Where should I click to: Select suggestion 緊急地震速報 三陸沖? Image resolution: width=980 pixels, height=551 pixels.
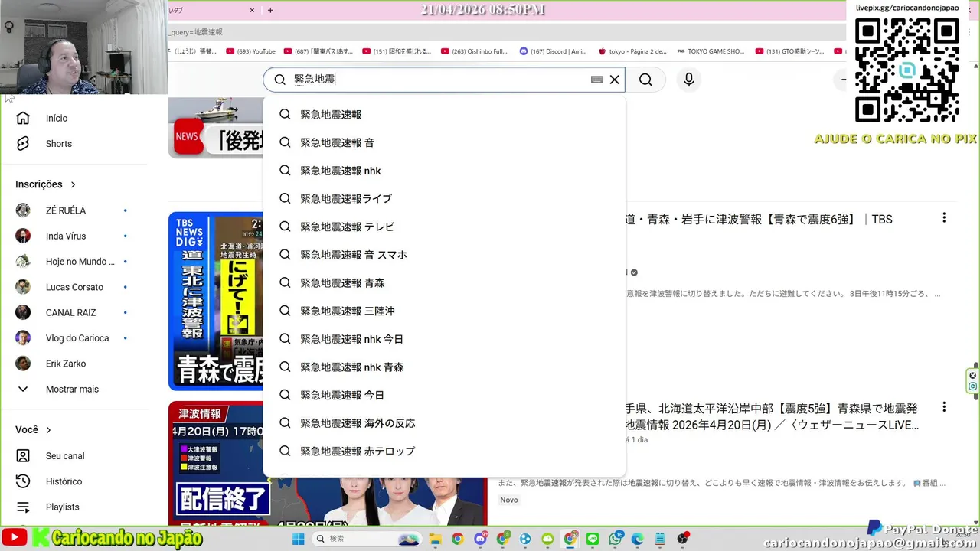click(444, 311)
